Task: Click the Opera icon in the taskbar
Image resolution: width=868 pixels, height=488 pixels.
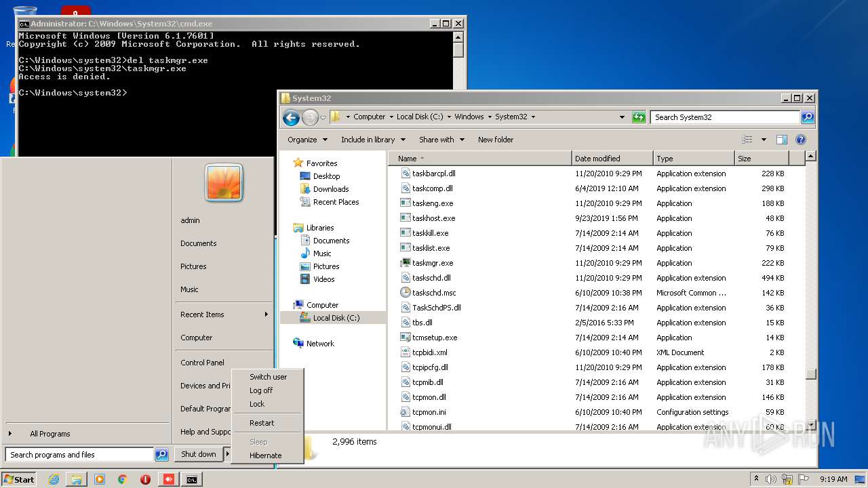Action: coord(145,479)
